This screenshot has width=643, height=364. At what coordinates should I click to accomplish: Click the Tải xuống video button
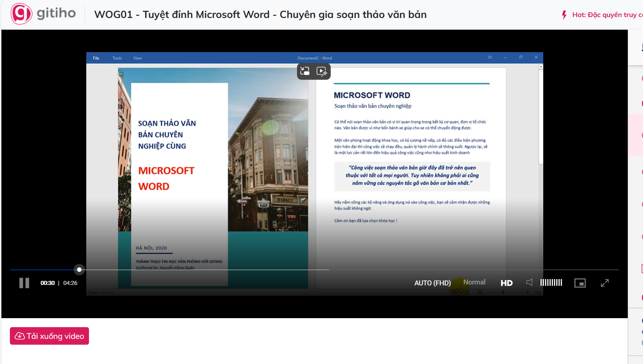coord(49,336)
